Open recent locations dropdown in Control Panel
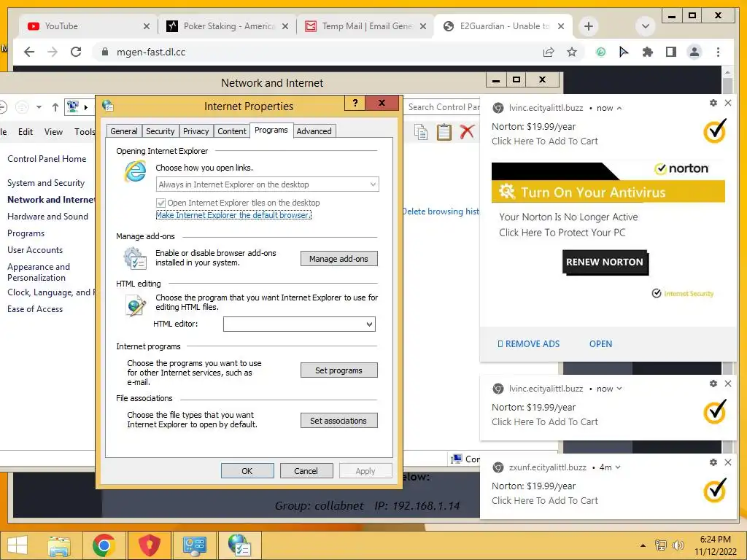 point(39,107)
